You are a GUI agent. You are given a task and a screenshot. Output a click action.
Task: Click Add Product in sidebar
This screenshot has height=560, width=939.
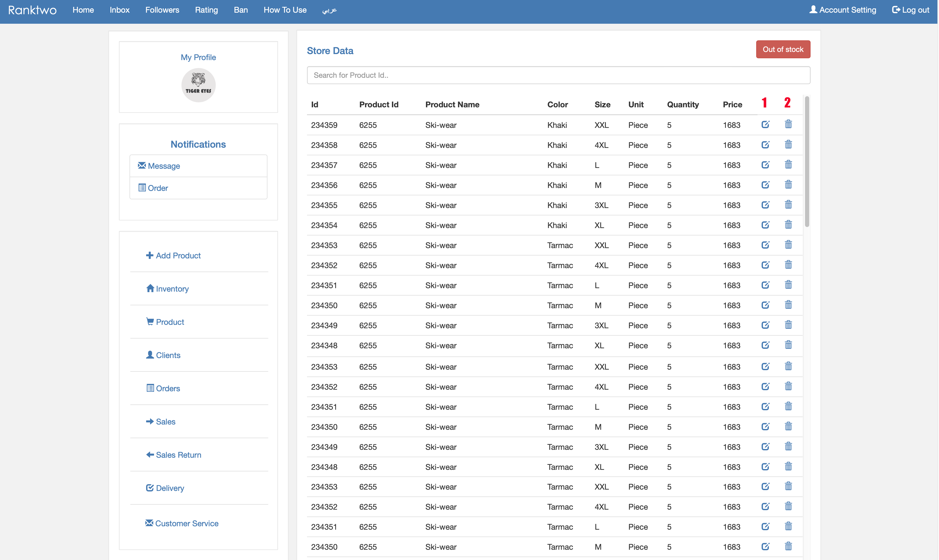pos(173,255)
